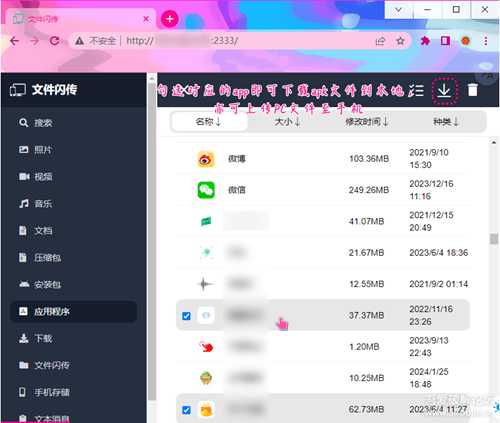Reload the page
The height and width of the screenshot is (423, 500).
tap(55, 41)
